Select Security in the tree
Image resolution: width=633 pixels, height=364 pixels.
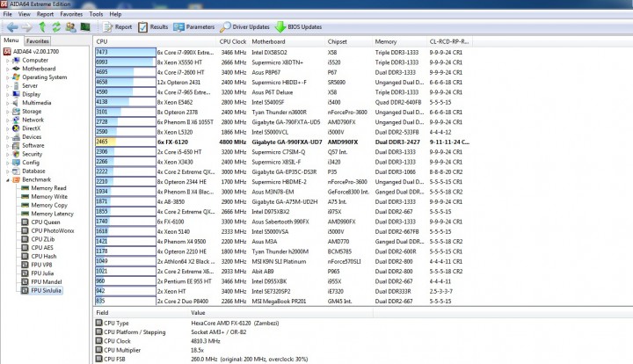(x=32, y=154)
